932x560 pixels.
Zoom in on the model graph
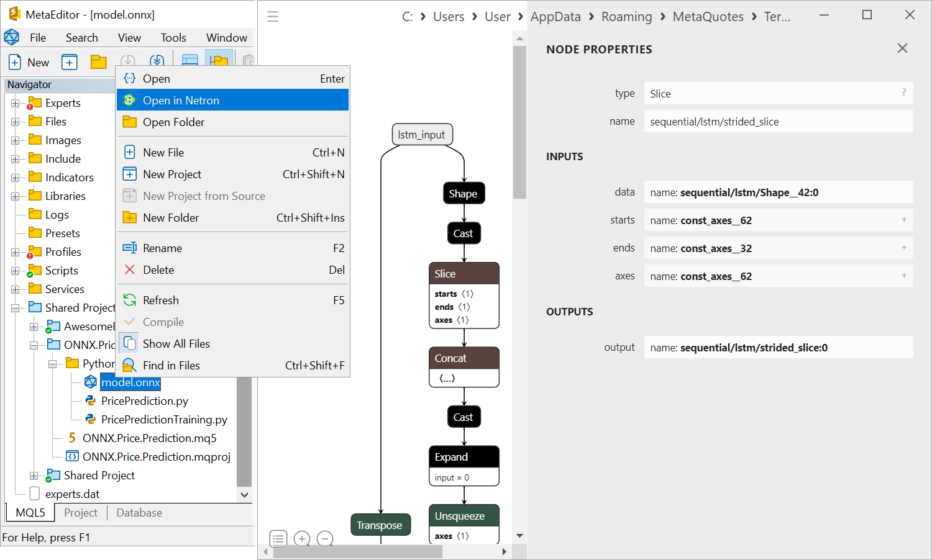coord(303,539)
